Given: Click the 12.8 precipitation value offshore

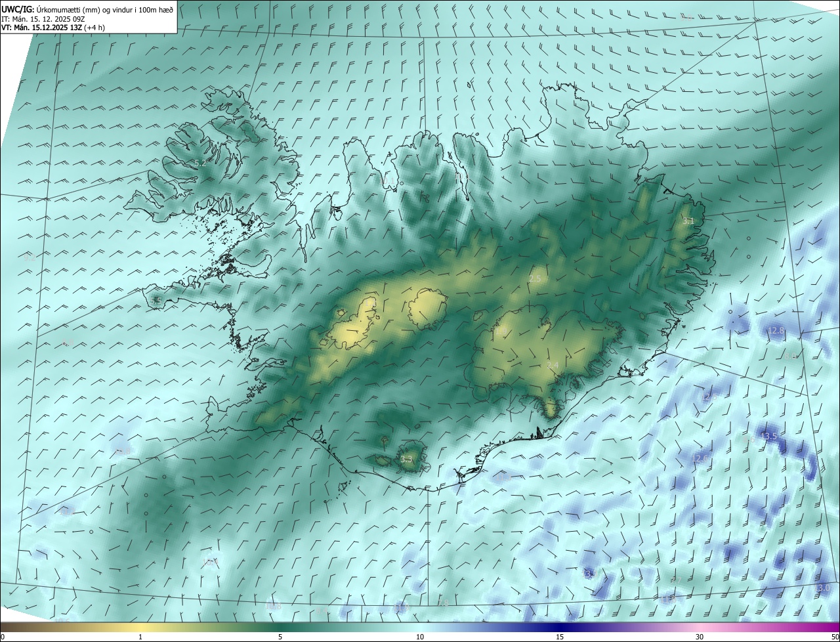Looking at the screenshot, I should pyautogui.click(x=776, y=331).
